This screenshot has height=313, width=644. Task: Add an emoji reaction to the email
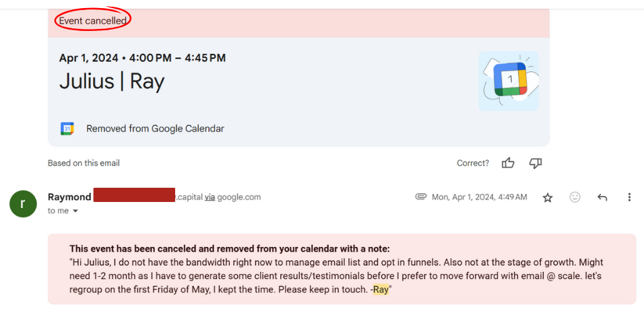(575, 197)
